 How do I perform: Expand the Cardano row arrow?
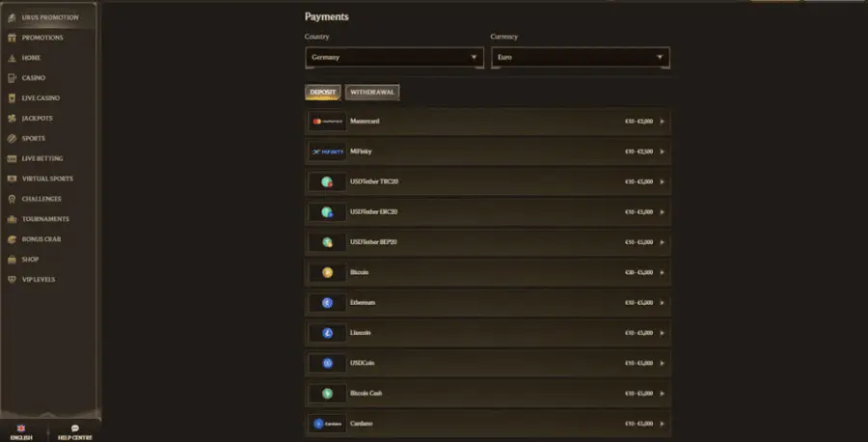[x=662, y=424]
